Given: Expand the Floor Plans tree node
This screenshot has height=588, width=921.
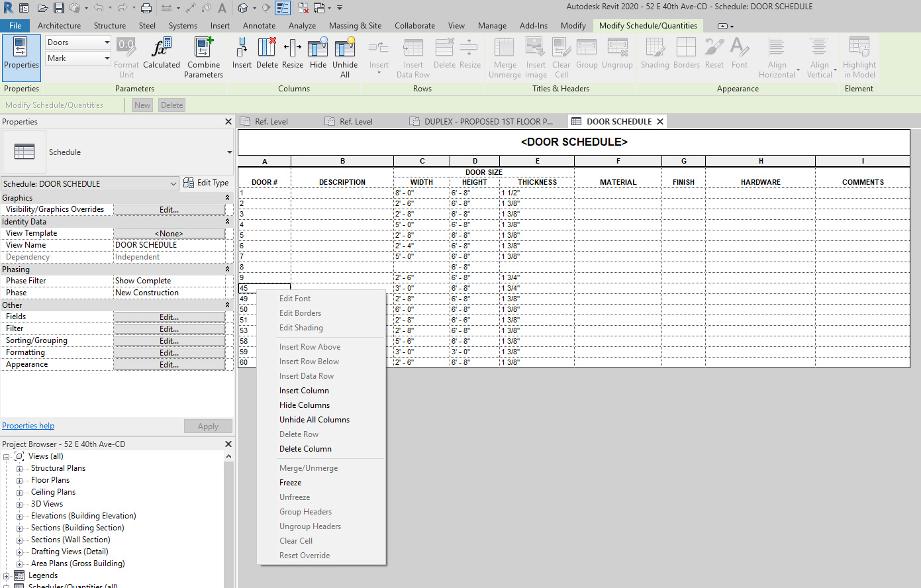Looking at the screenshot, I should coord(19,481).
